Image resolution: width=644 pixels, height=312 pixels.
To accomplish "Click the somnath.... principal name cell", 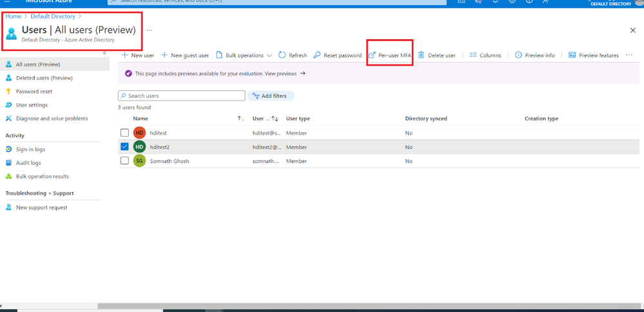I will 266,161.
